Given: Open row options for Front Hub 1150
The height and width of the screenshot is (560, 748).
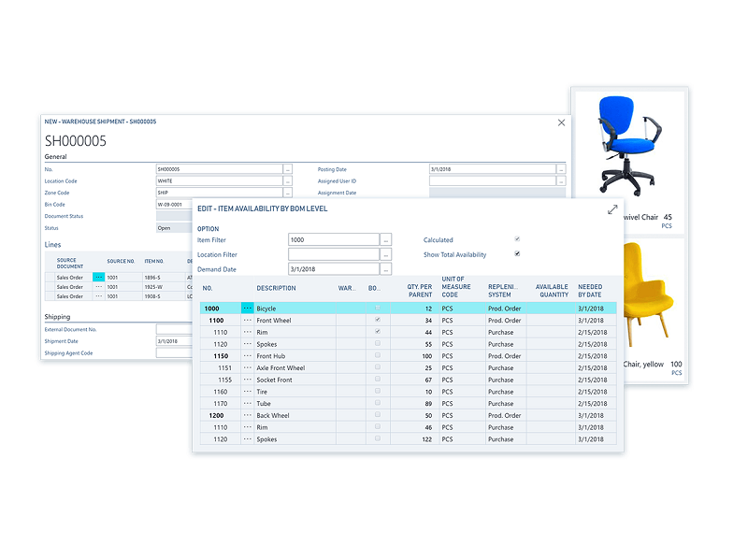Looking at the screenshot, I should [247, 356].
